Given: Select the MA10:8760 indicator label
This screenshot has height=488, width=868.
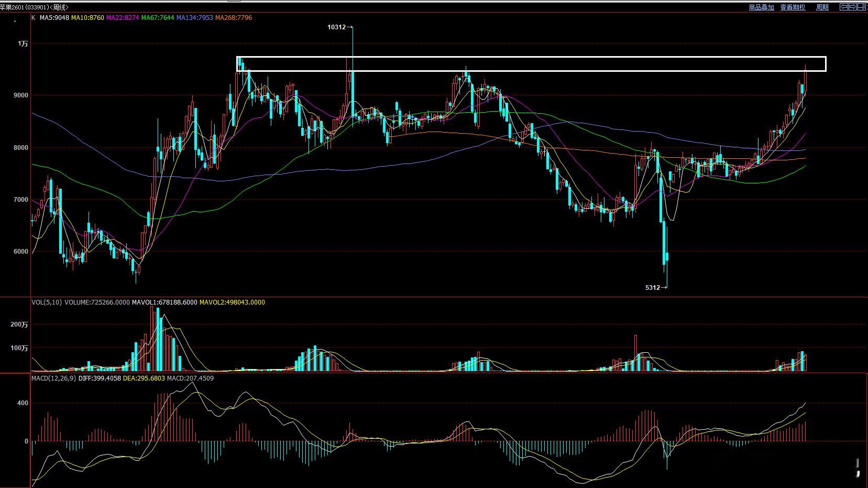Looking at the screenshot, I should 87,18.
